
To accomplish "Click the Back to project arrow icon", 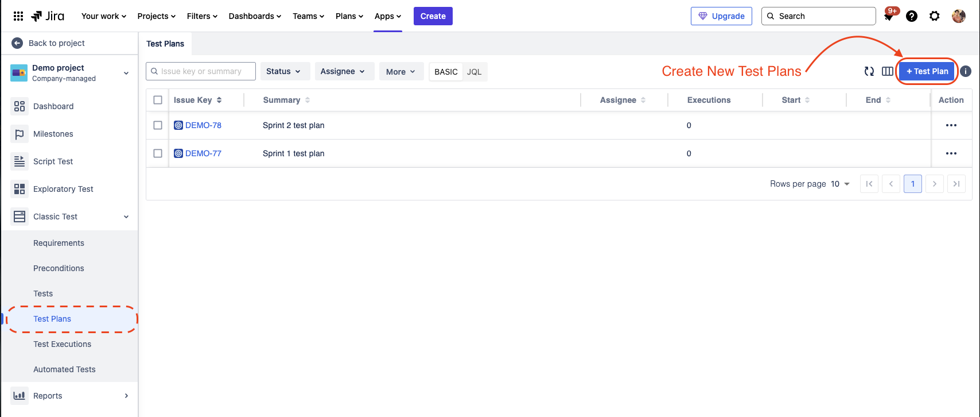I will [17, 43].
